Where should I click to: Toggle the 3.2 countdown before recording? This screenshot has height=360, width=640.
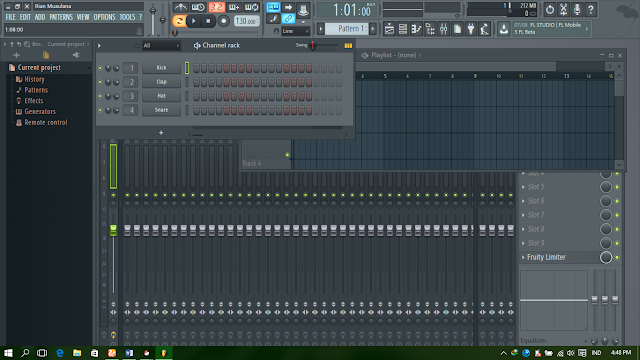tap(216, 7)
